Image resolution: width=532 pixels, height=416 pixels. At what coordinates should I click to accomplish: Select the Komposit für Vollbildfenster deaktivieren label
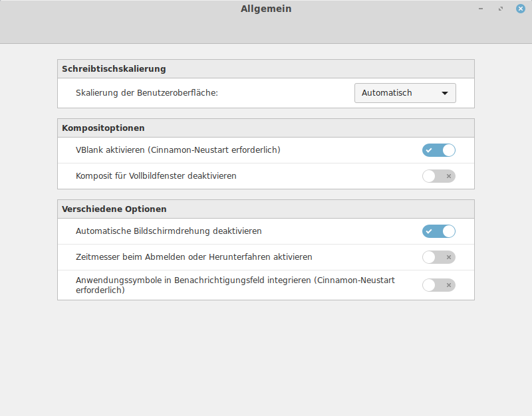point(156,176)
